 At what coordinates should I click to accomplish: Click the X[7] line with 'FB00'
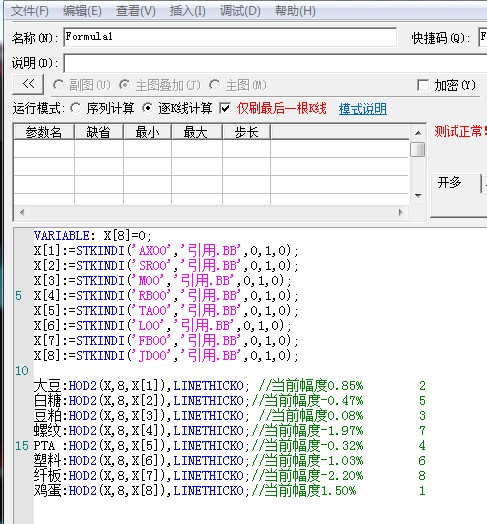click(x=166, y=341)
